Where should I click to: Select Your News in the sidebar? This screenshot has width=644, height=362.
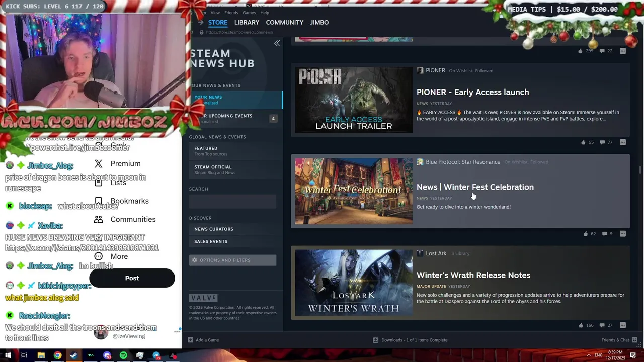(x=236, y=100)
